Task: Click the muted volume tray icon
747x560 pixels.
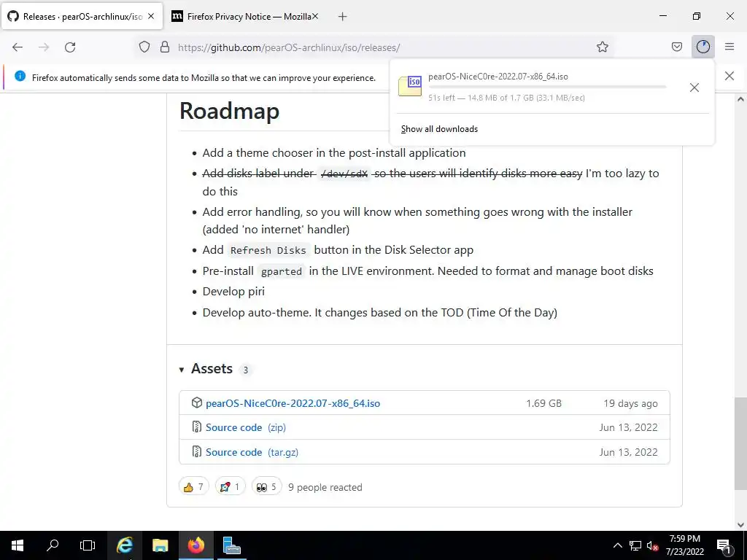Action: tap(652, 545)
